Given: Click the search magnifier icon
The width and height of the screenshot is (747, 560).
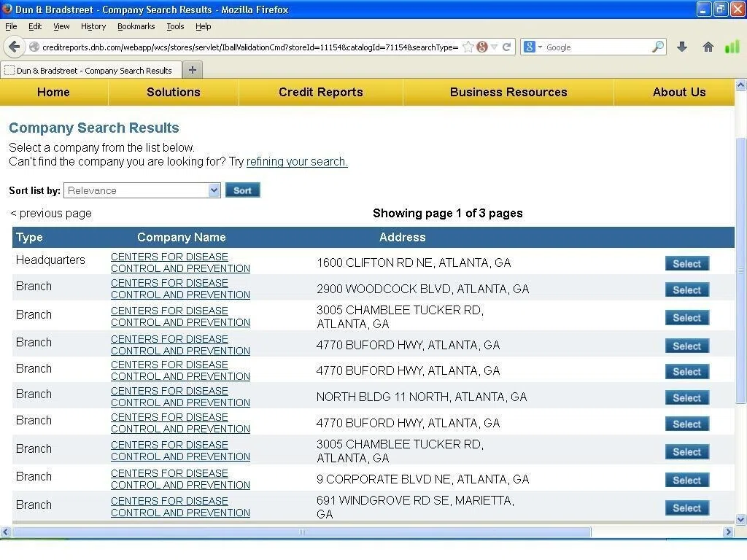Looking at the screenshot, I should (657, 47).
